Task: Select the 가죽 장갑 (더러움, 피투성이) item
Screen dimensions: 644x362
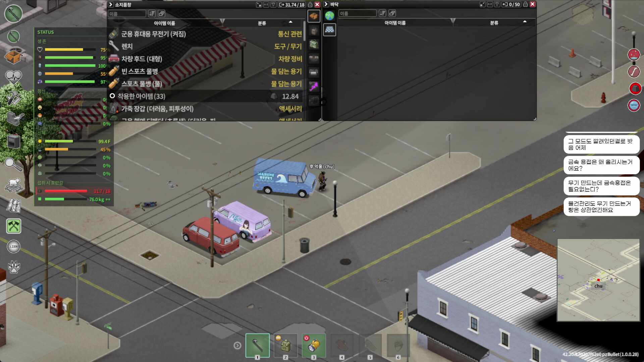Action: click(205, 109)
